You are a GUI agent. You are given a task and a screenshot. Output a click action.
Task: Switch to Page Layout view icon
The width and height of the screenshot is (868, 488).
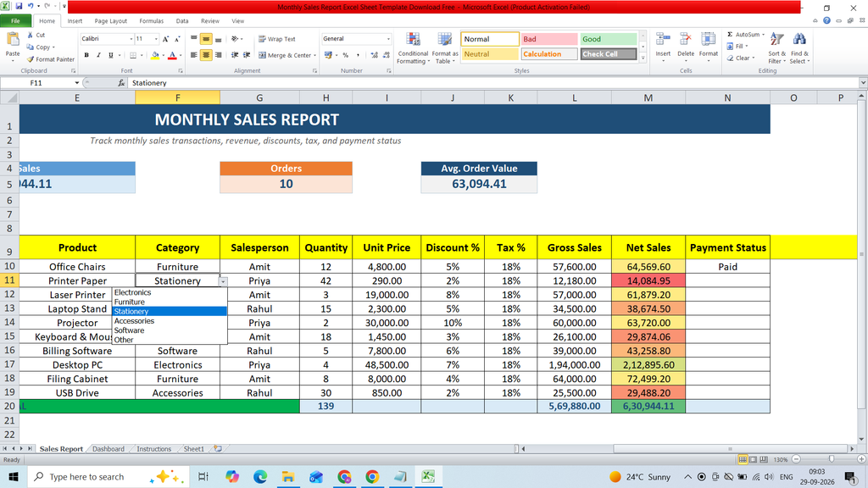[753, 459]
